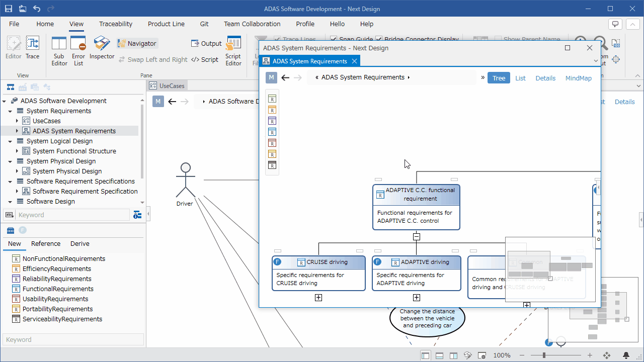Open the Team Collaboration ribbon tab

(252, 24)
